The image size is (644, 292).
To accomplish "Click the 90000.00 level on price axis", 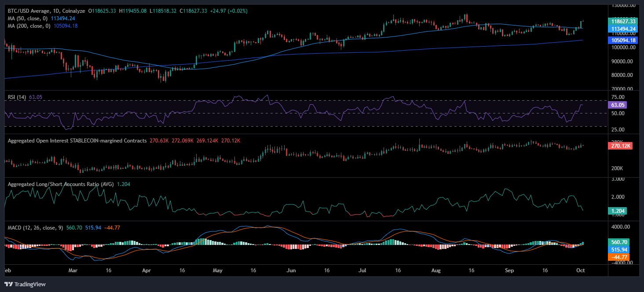I will (x=623, y=62).
